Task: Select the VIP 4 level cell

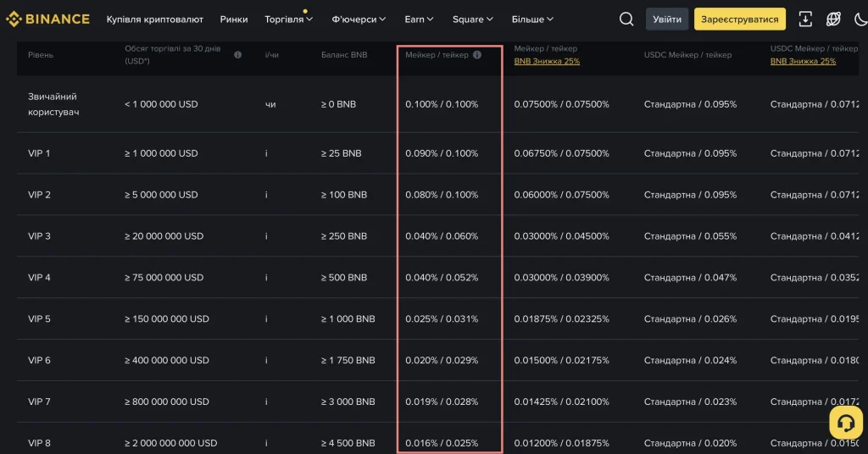Action: coord(39,278)
